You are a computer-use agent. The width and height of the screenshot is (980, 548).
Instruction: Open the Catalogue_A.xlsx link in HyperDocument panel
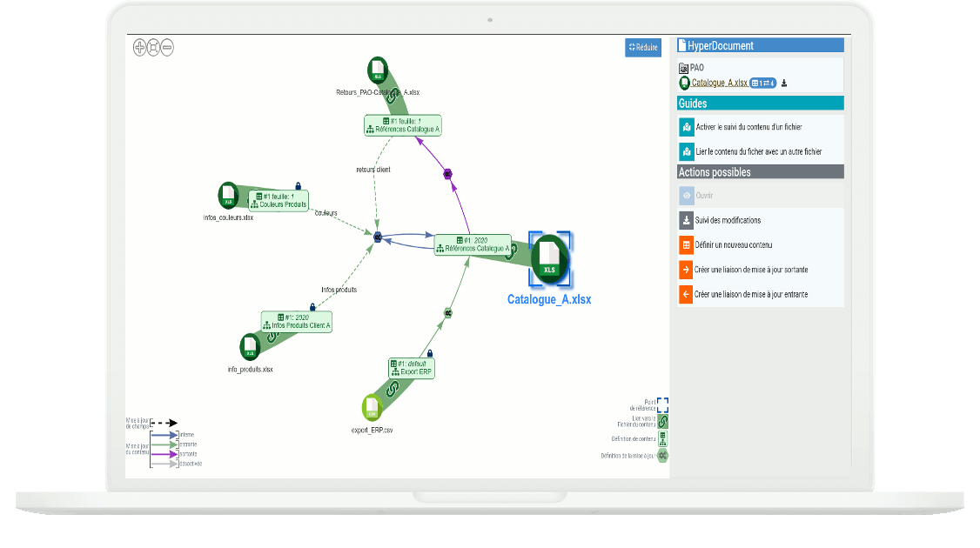pyautogui.click(x=719, y=83)
